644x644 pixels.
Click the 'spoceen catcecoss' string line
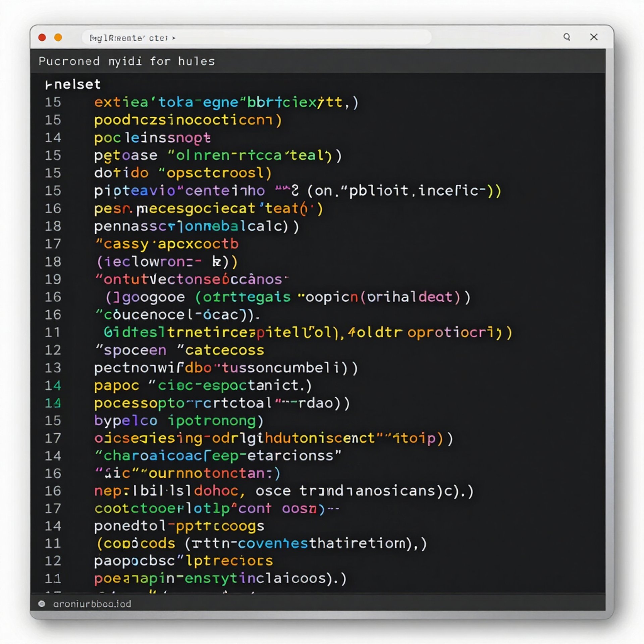click(180, 351)
